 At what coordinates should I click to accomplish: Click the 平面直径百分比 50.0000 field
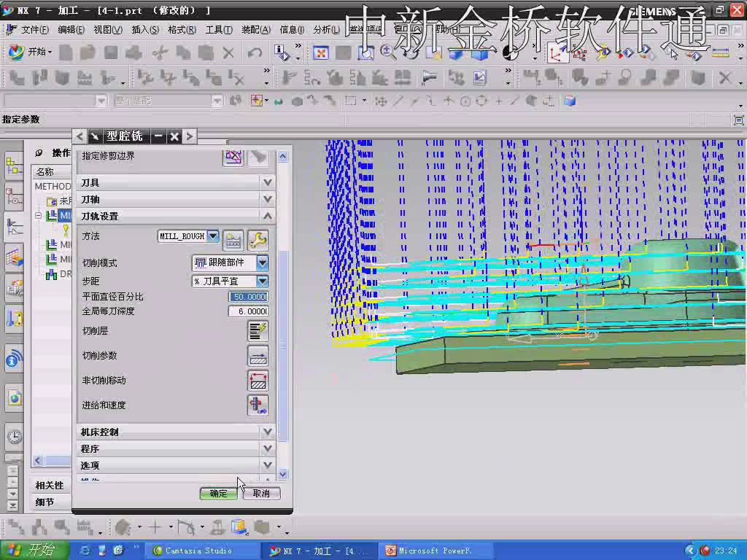coord(249,297)
